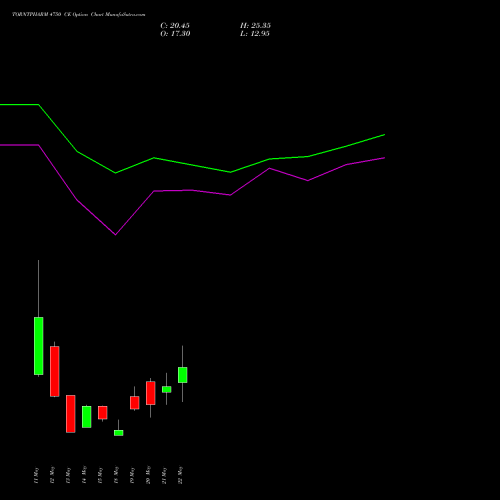Viewport: 500px width, 500px height.
Task: Select the 13 May axis label
Action: pyautogui.click(x=68, y=475)
